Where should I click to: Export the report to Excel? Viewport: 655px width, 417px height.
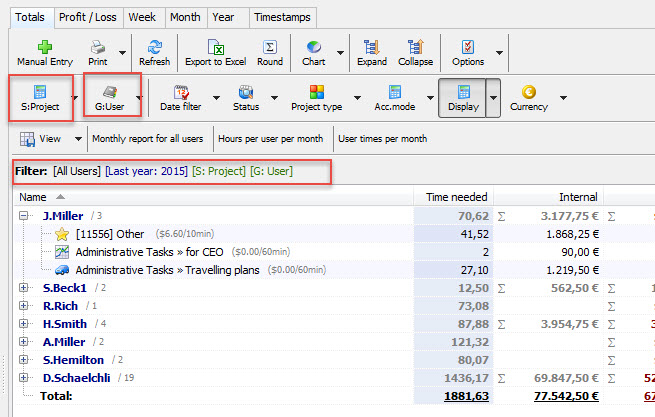coord(214,47)
